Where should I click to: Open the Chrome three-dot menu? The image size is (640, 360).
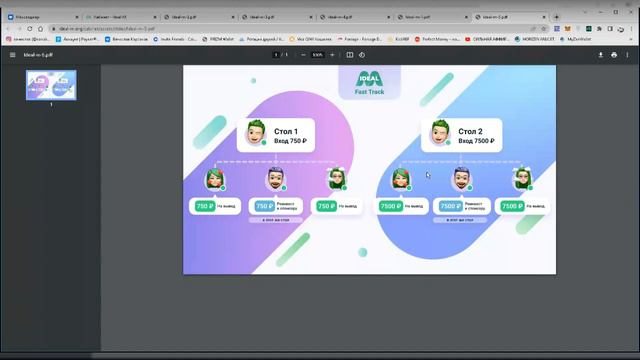pos(631,29)
